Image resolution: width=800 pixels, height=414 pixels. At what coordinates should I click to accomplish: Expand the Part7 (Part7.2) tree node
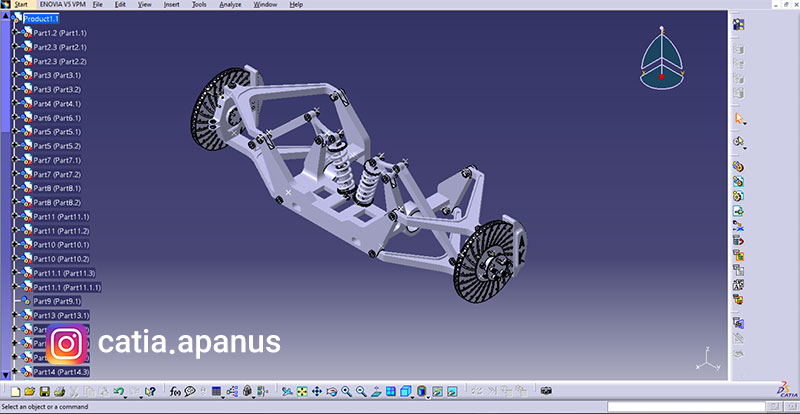pyautogui.click(x=15, y=175)
